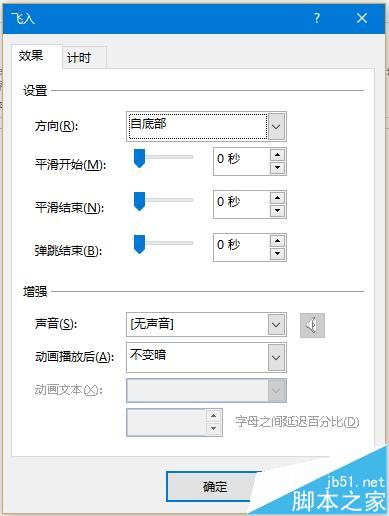Increase 平滑开始 seconds with up arrow
This screenshot has width=389, height=516.
point(277,155)
